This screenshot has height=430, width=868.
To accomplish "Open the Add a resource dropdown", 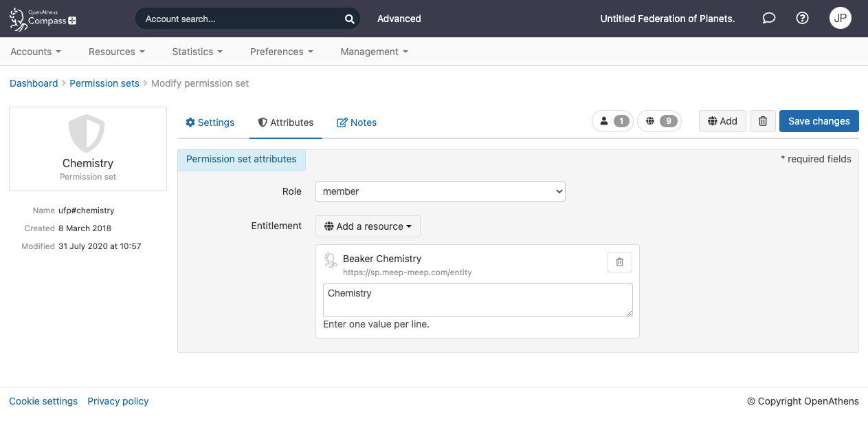I will click(x=368, y=226).
